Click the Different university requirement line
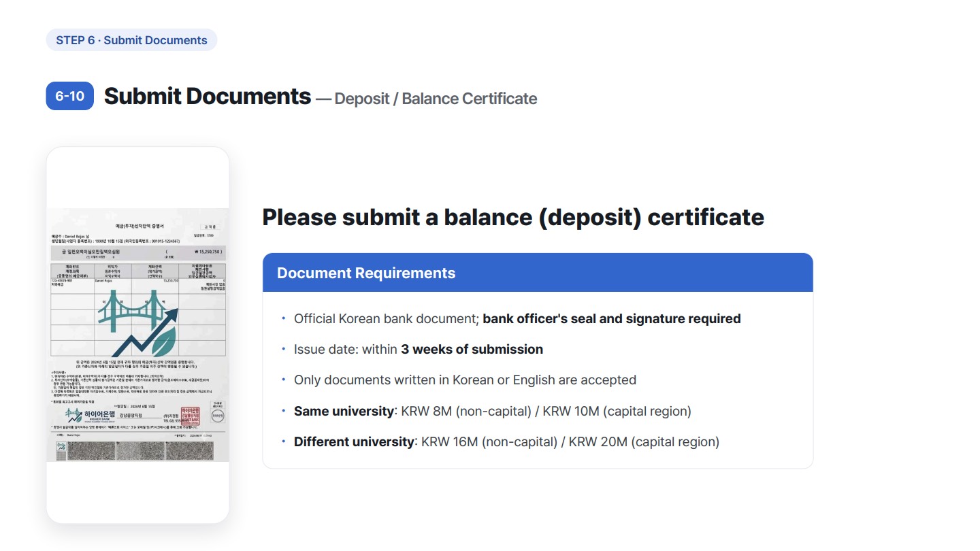Image resolution: width=980 pixels, height=551 pixels. coord(506,441)
